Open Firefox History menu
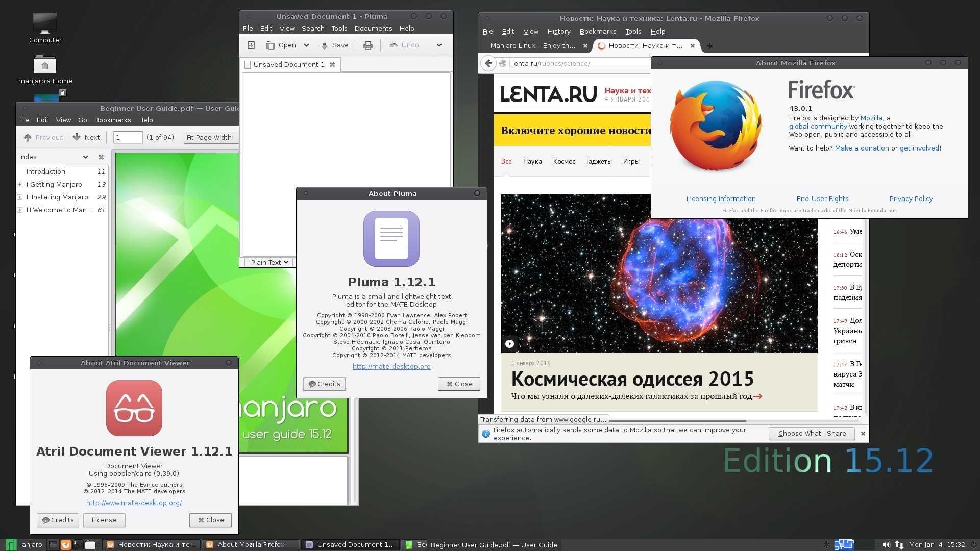The height and width of the screenshot is (551, 980). 559,32
